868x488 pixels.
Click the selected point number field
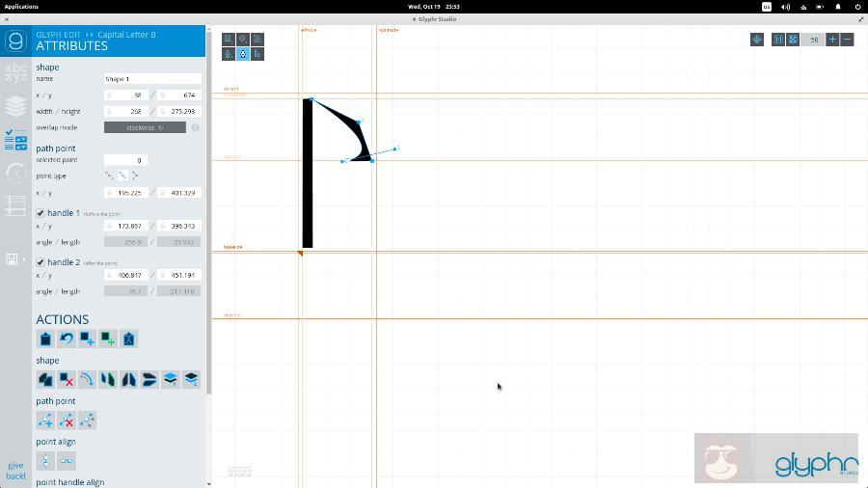pyautogui.click(x=126, y=160)
